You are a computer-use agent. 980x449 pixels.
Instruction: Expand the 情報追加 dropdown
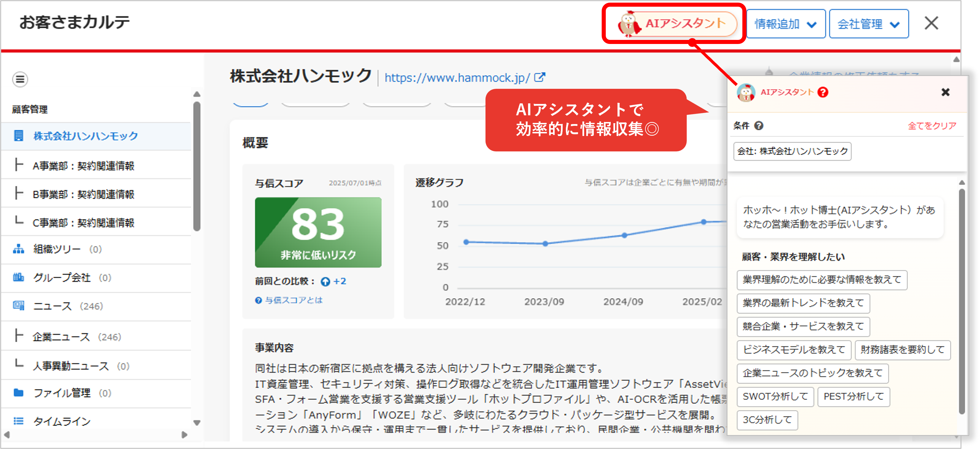click(x=785, y=24)
